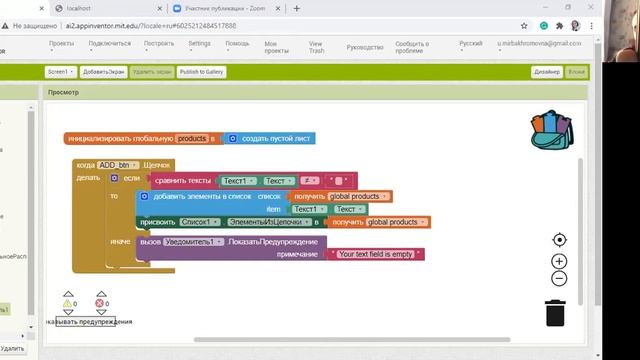This screenshot has height=360, width=640.
Task: Open ЭлементыИзЦепочки property dropdown
Action: click(269, 222)
